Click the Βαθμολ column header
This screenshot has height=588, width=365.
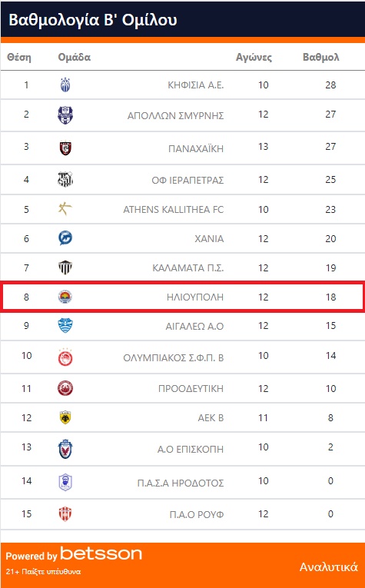pyautogui.click(x=320, y=57)
